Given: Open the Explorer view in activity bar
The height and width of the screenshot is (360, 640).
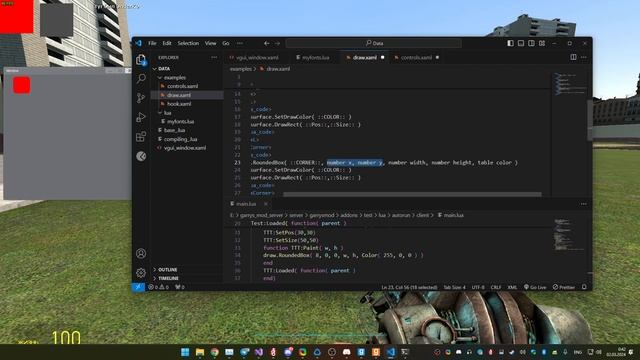Looking at the screenshot, I should pyautogui.click(x=141, y=60).
